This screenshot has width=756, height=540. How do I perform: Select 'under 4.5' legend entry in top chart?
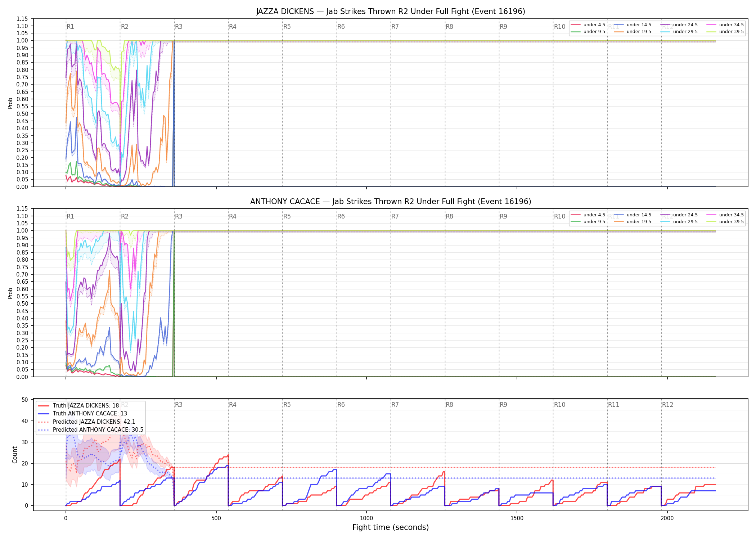click(588, 25)
